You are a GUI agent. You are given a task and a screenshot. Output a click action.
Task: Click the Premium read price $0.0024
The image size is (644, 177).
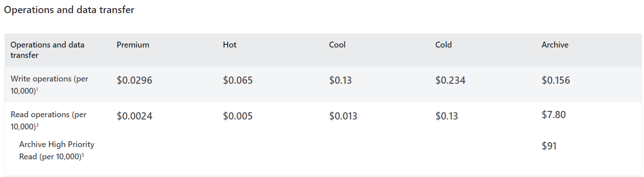pos(134,116)
